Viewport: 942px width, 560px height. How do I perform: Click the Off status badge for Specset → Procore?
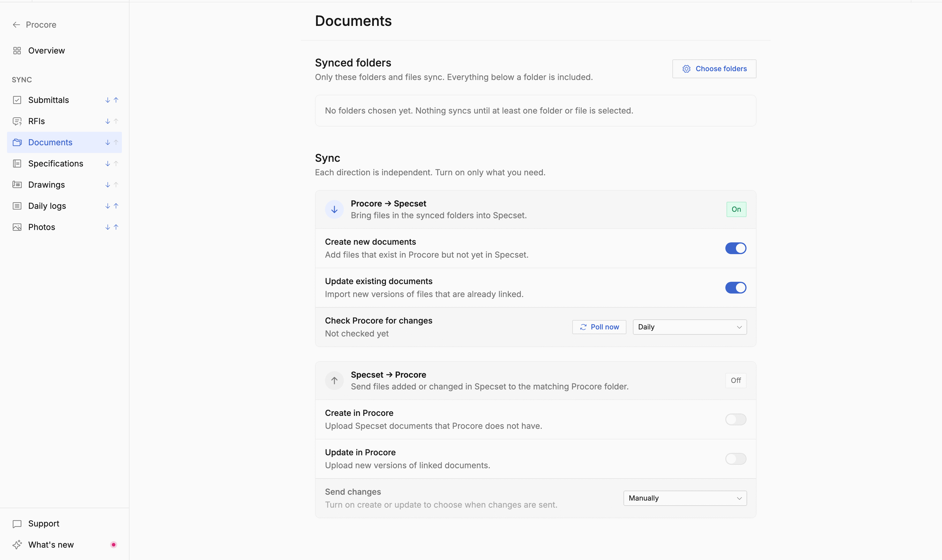tap(736, 380)
